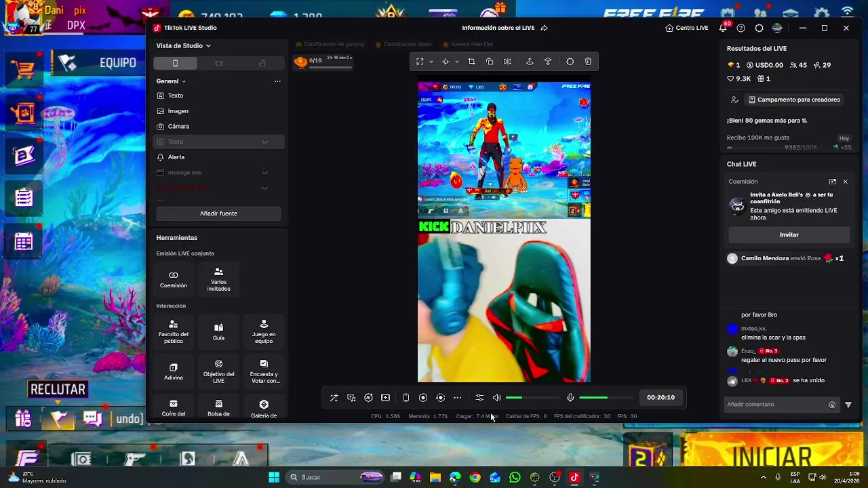Mute the microphone icon
868x488 pixels.
point(570,398)
